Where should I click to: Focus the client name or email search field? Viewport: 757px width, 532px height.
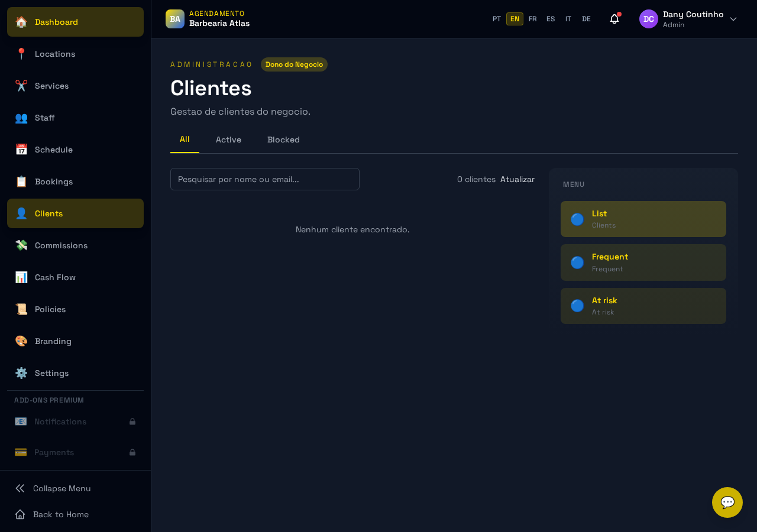(265, 179)
